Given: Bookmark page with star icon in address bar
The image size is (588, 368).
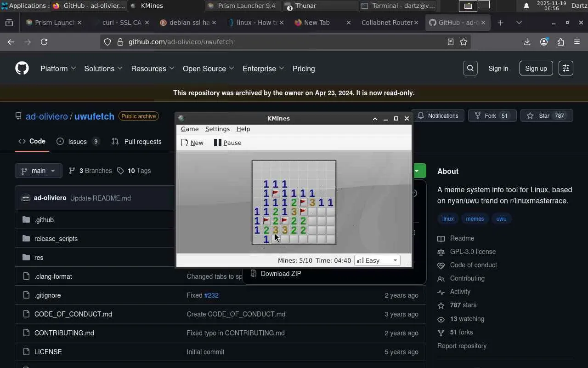Looking at the screenshot, I should coord(464,42).
